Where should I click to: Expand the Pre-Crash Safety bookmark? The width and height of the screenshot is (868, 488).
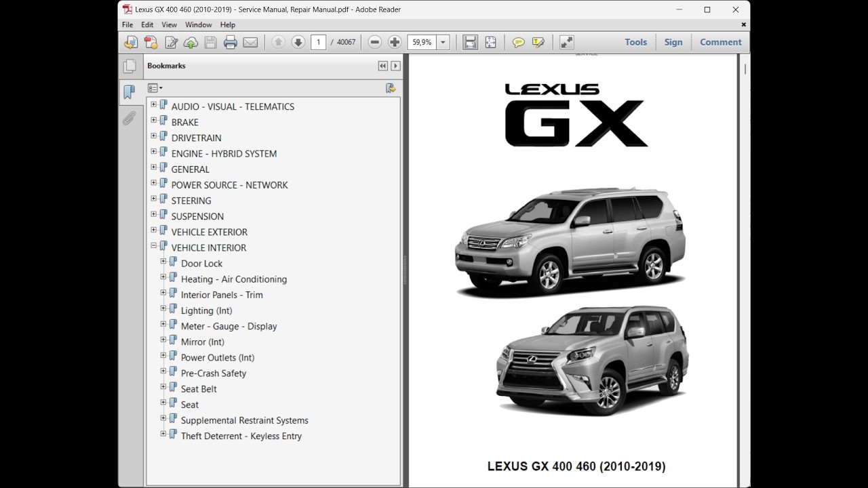(163, 371)
